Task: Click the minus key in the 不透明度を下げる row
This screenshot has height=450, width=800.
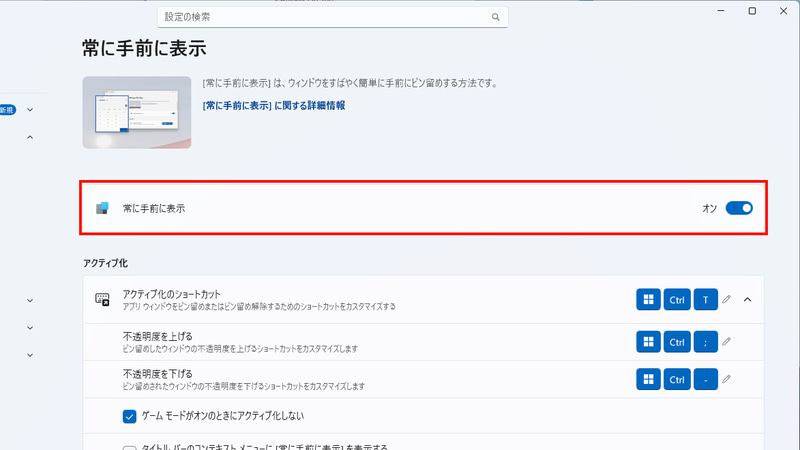Action: (x=706, y=379)
